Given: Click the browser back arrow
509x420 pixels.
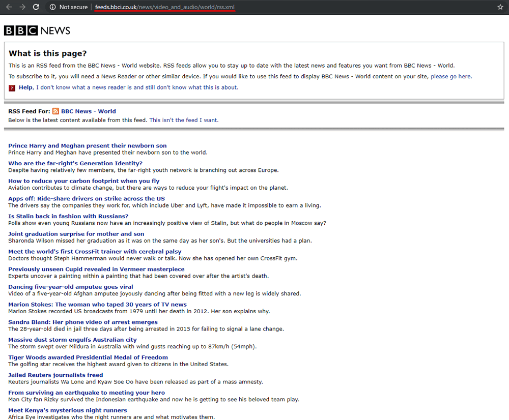Looking at the screenshot, I should pyautogui.click(x=9, y=7).
